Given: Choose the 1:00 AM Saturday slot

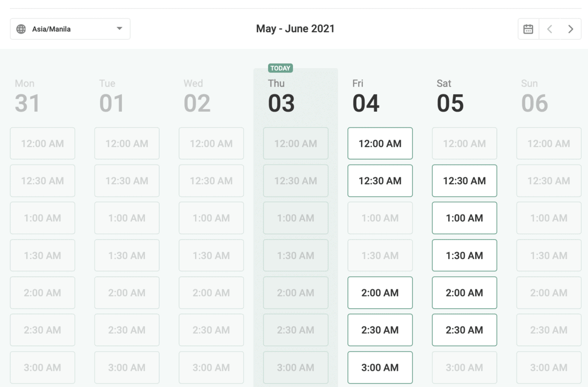Looking at the screenshot, I should [x=465, y=218].
